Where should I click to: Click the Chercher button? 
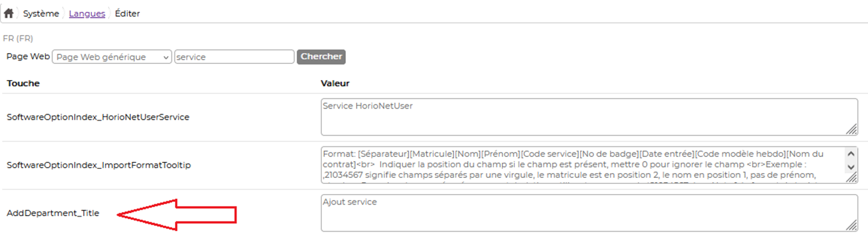(321, 57)
